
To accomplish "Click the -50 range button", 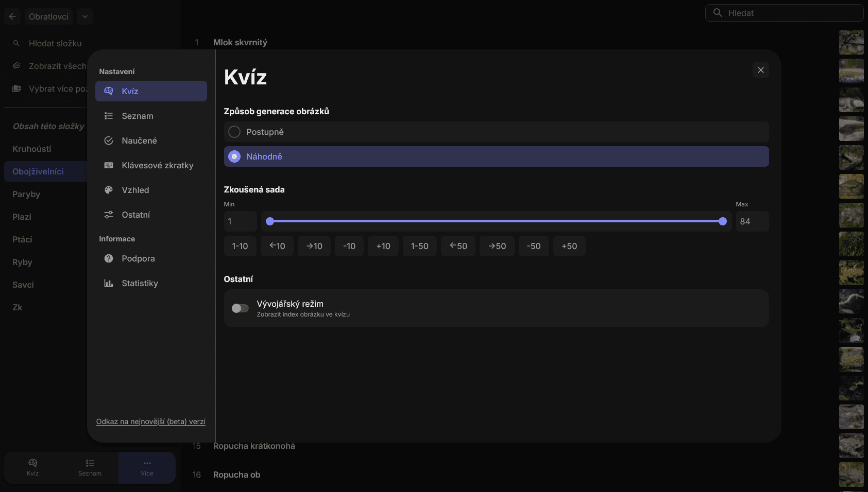I will pos(534,246).
